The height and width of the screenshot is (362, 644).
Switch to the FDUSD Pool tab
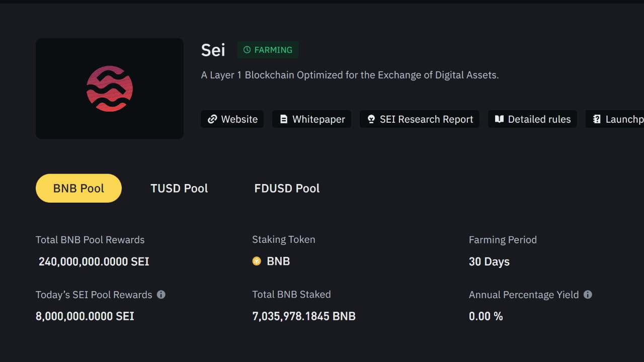(x=287, y=188)
